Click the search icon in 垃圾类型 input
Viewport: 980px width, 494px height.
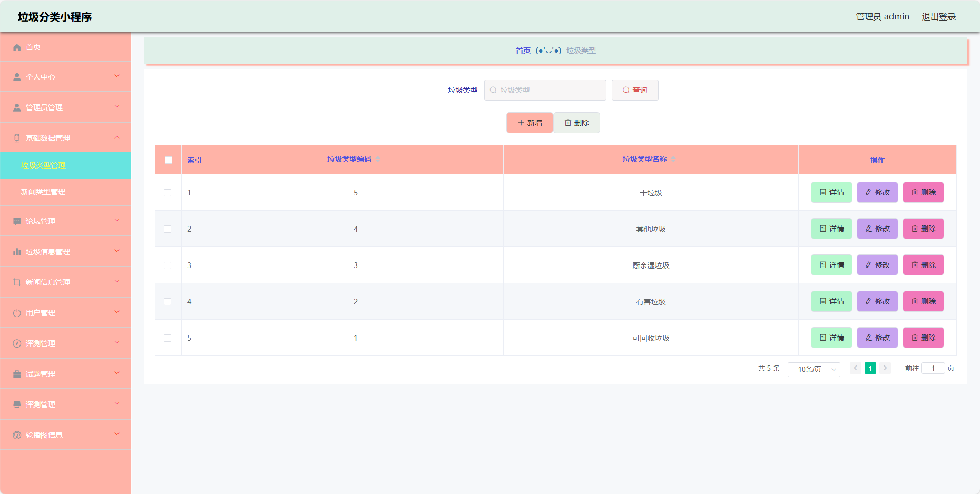pyautogui.click(x=493, y=90)
